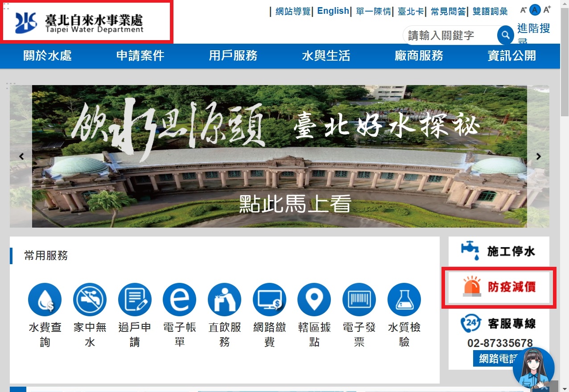Open the 直飲服務 drinking fountain icon

coord(224,300)
